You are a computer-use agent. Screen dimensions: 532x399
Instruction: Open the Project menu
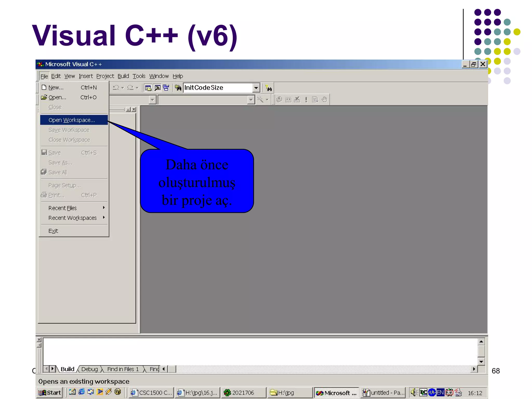(105, 76)
